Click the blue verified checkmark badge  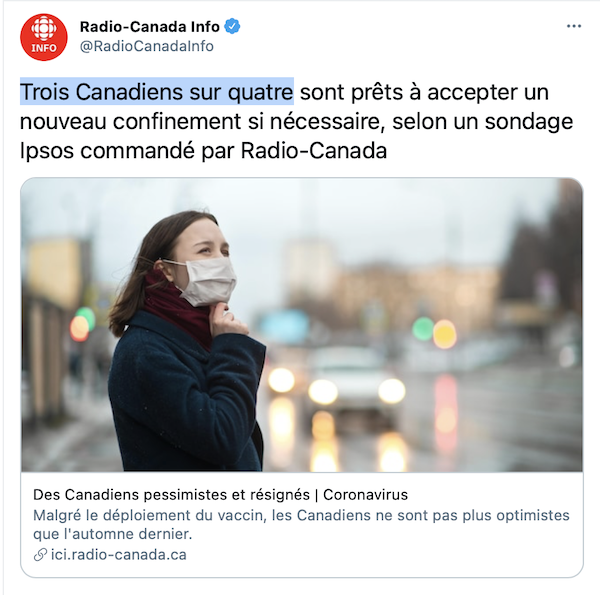click(232, 26)
